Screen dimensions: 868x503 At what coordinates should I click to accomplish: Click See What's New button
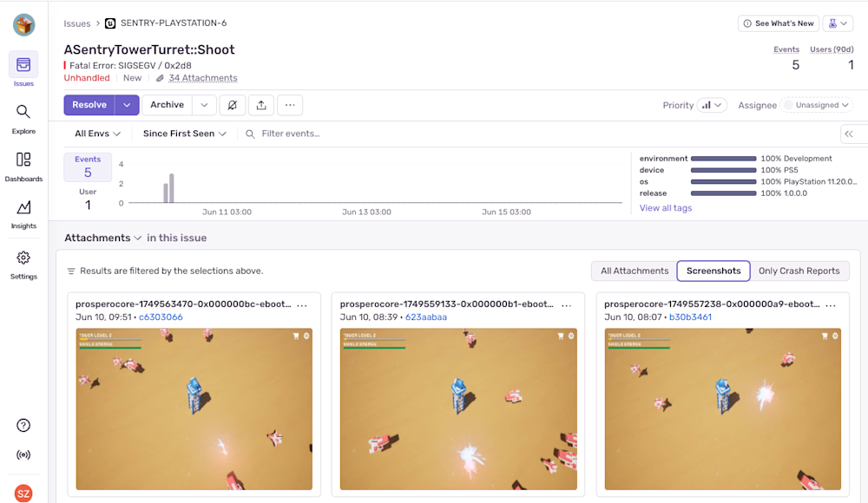pyautogui.click(x=779, y=23)
